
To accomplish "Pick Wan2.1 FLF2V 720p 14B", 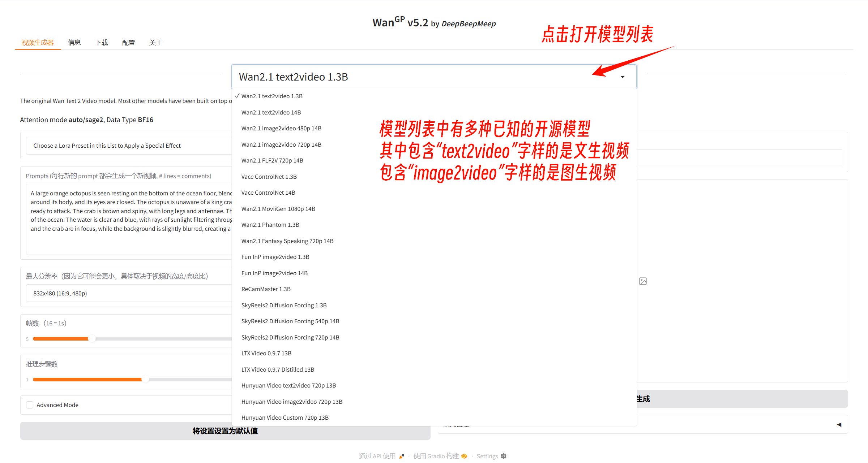I will point(434,160).
